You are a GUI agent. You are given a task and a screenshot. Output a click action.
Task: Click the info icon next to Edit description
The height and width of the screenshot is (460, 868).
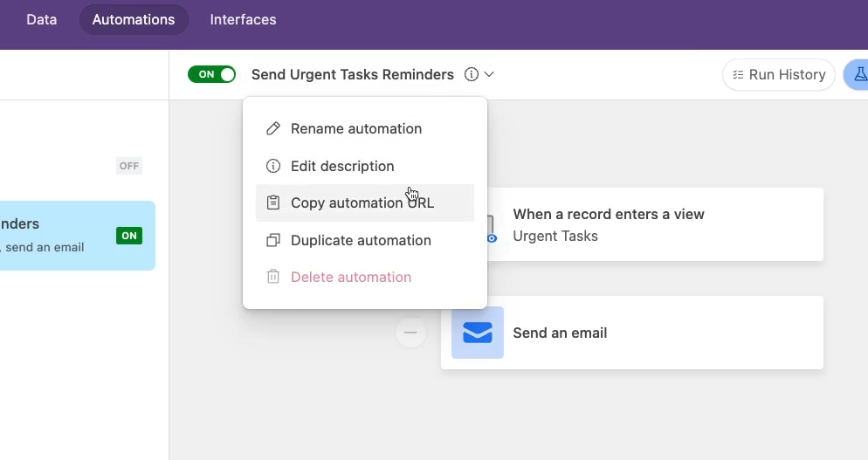pos(273,166)
